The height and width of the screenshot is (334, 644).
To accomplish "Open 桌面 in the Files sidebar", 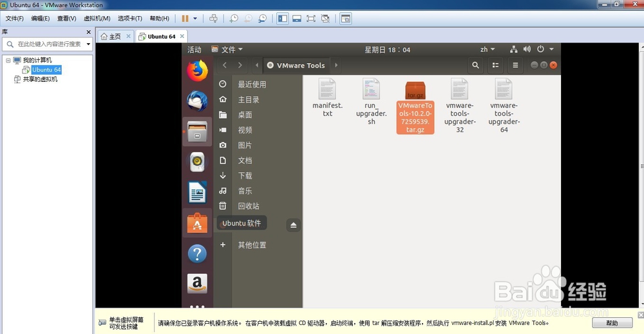I will 258,115.
